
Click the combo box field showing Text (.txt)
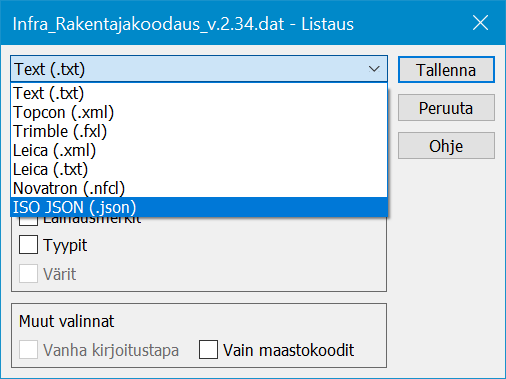tap(199, 69)
